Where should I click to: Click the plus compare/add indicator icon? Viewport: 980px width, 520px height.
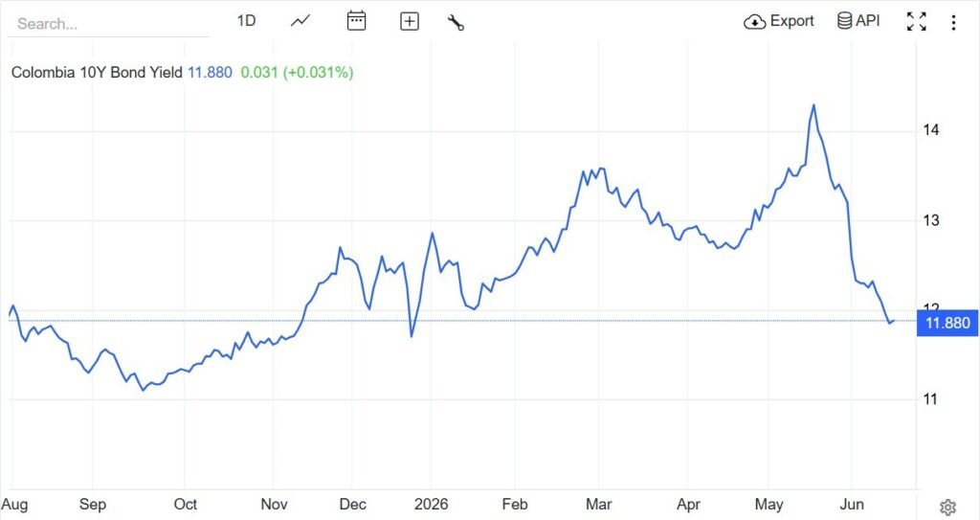(x=410, y=22)
